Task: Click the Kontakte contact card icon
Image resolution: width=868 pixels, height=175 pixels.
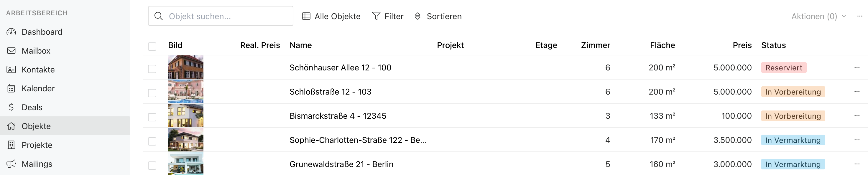Action: pyautogui.click(x=11, y=70)
